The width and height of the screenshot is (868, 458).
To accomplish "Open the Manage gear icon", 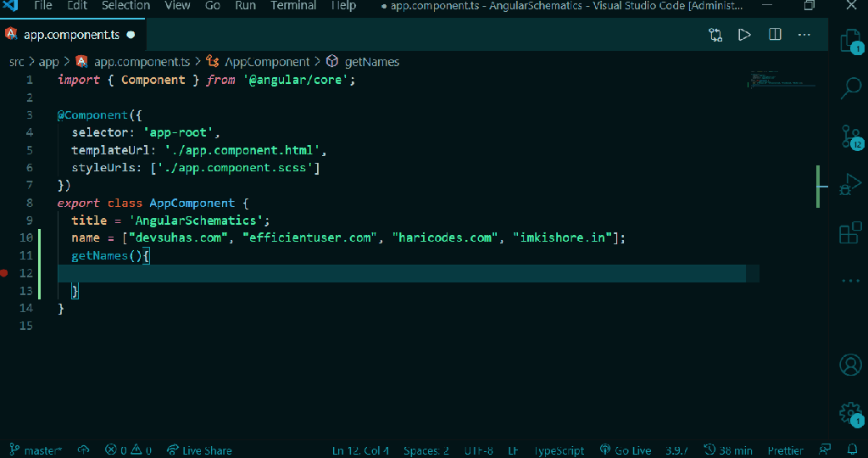I will tap(849, 413).
